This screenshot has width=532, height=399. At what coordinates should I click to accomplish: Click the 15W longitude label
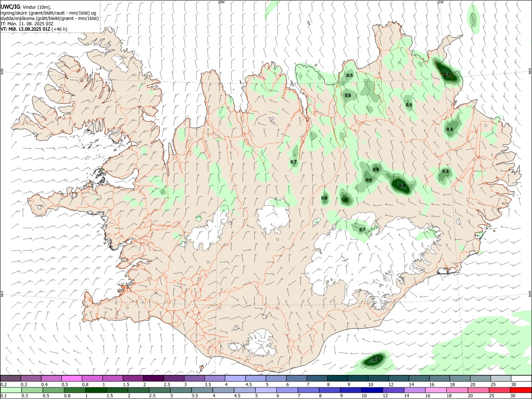click(440, 2)
